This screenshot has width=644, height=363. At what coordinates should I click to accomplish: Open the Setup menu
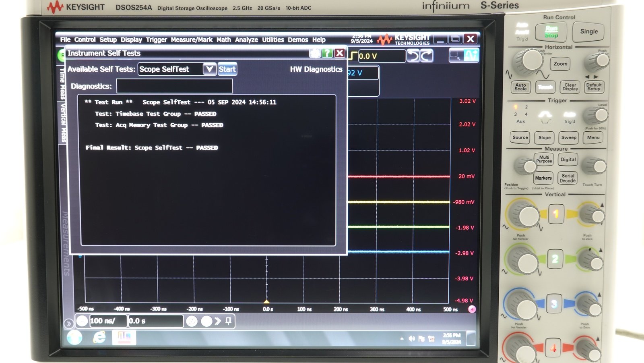point(108,39)
